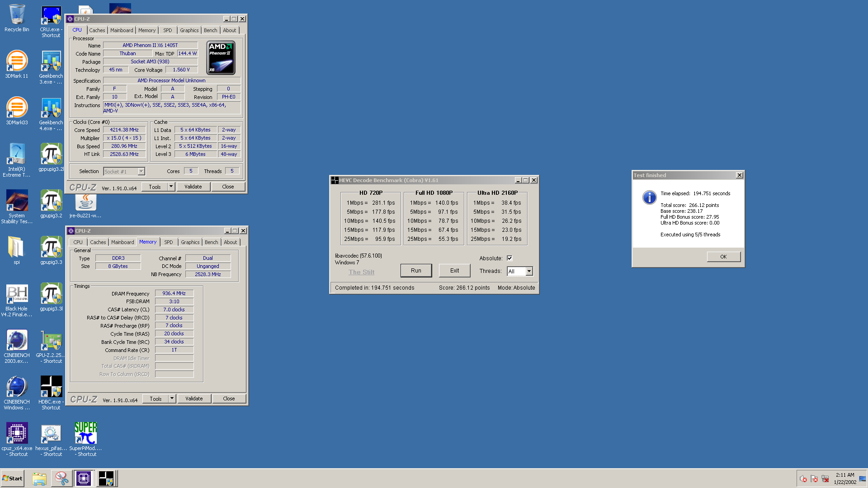Run the HEVC Decode Benchmark
868x488 pixels.
tap(416, 271)
